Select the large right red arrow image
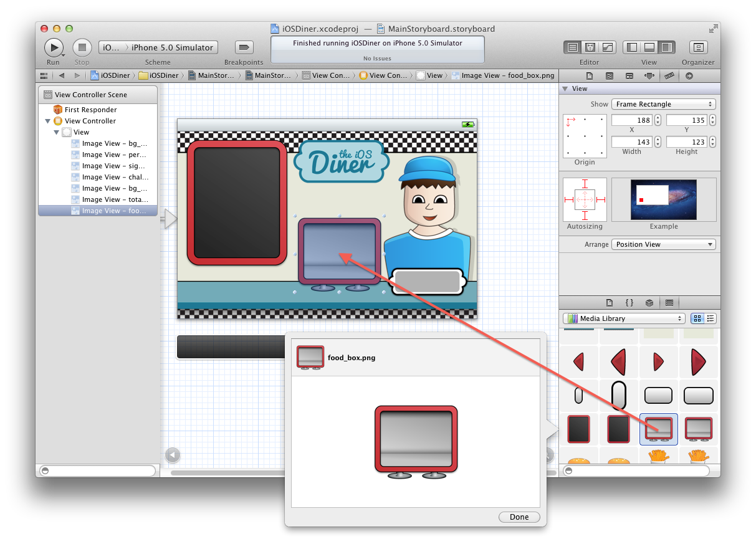This screenshot has height=539, width=756. [x=698, y=361]
